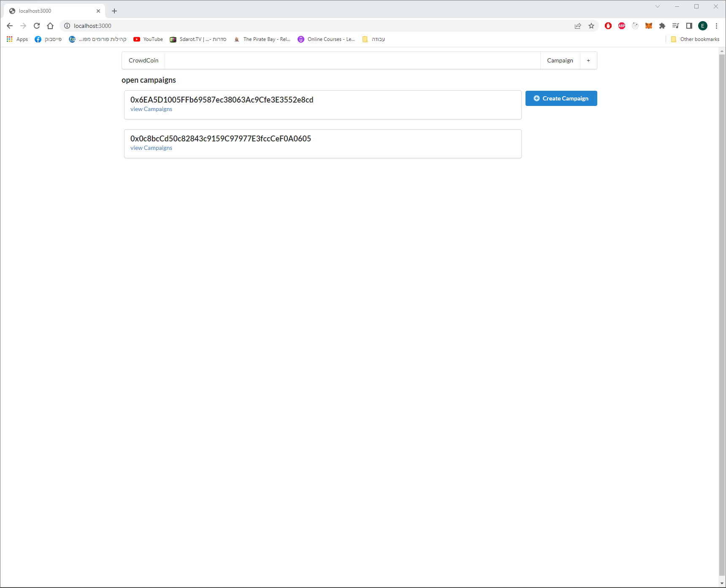Open the Sdarot.TV bookmark
Screen dimensions: 726x588
[x=198, y=39]
